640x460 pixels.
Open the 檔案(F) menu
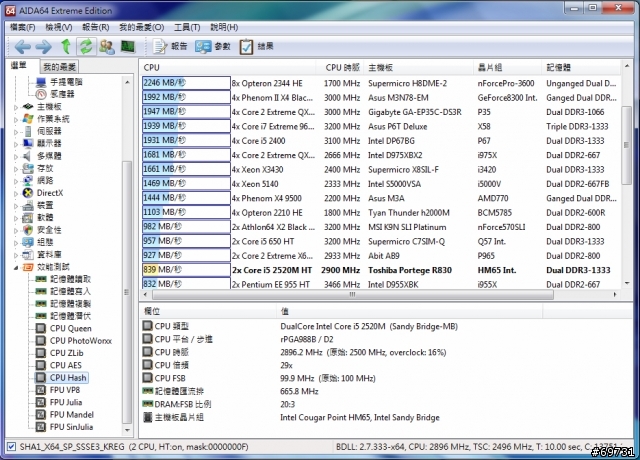click(22, 27)
